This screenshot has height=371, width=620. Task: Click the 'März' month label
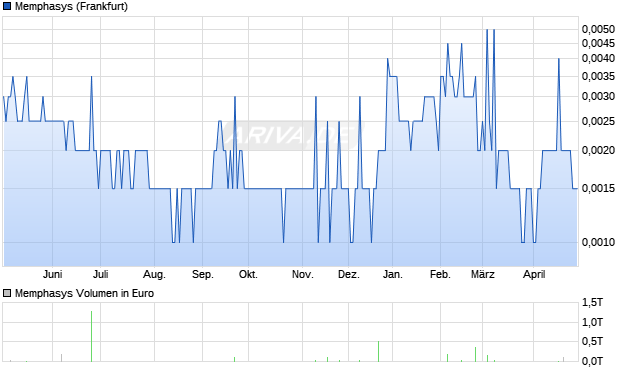(x=483, y=274)
